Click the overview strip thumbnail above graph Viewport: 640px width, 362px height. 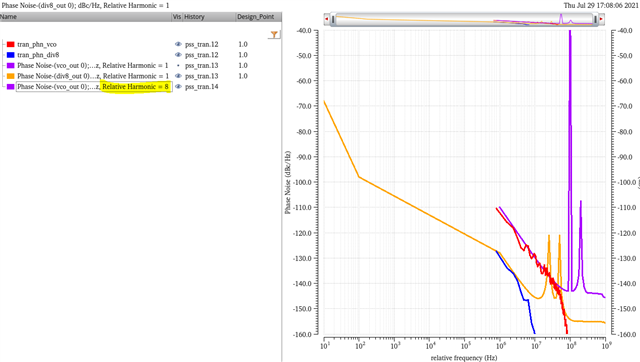(464, 19)
